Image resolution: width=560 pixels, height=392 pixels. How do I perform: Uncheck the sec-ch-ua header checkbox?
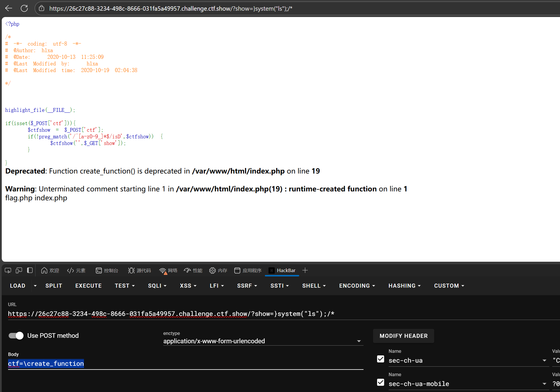tap(381, 359)
